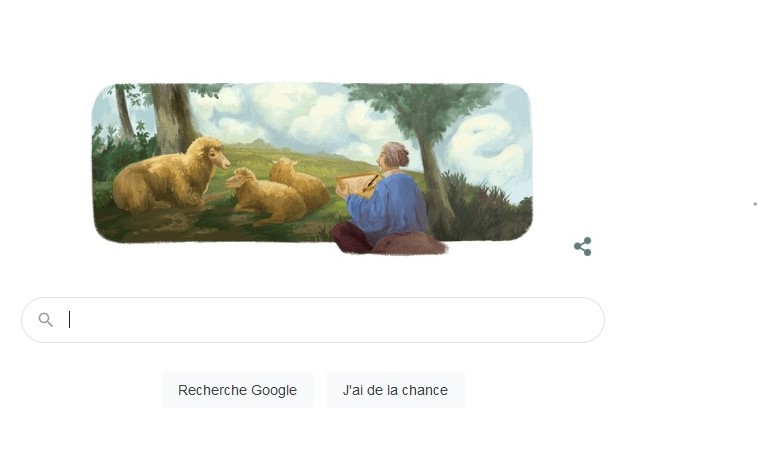Click the Recherche Google button
The image size is (759, 453).
237,390
